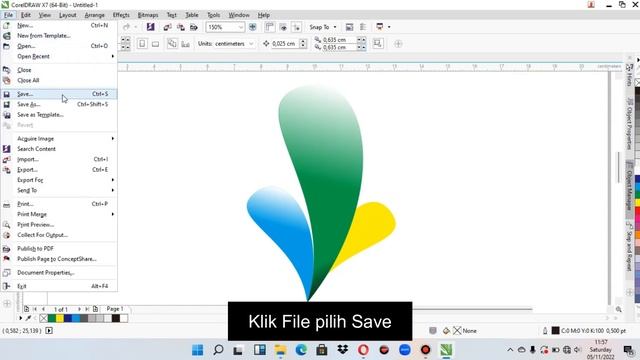
Task: Expand the Acquire Image submenu
Action: [59, 139]
